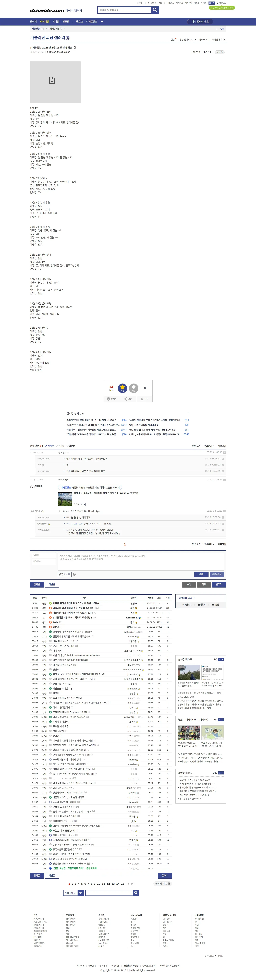Switch to the 개념글 tab above the list
256x980 pixels.
[x=52, y=584]
